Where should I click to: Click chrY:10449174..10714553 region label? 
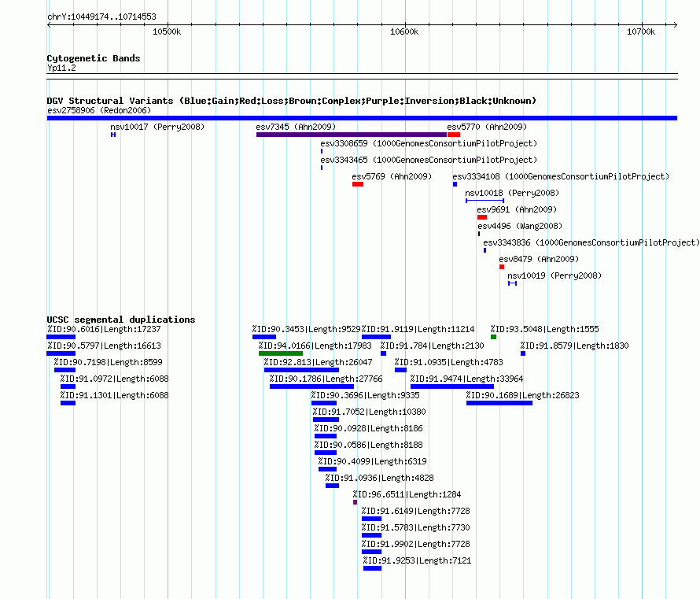click(x=101, y=17)
